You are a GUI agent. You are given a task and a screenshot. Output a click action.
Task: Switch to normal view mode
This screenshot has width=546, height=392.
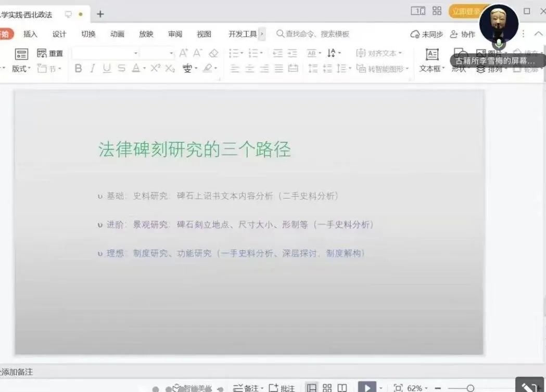[311, 388]
